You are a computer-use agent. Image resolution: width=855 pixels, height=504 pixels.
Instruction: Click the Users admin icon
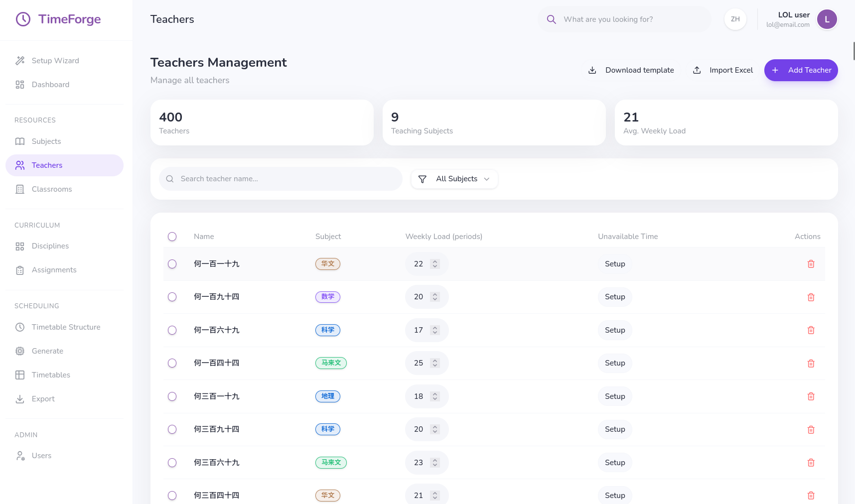pyautogui.click(x=20, y=456)
